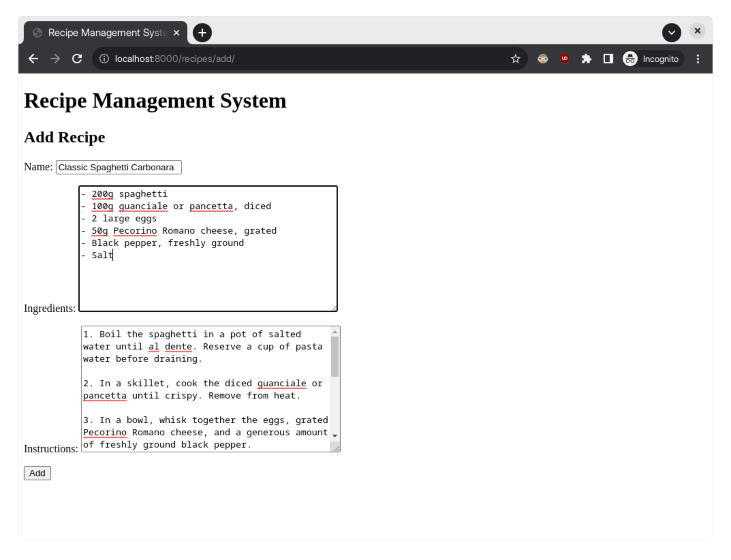Submit the recipe with the Add button
Viewport: 731px width, 560px height.
tap(37, 473)
